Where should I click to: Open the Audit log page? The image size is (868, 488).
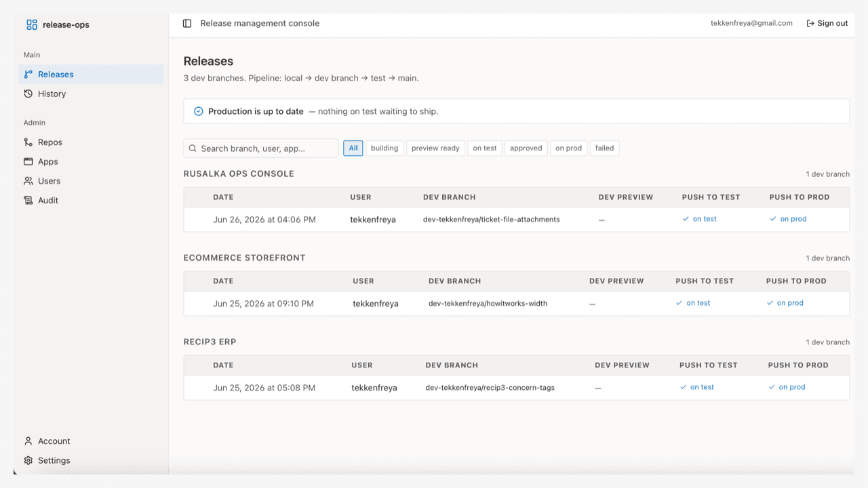[x=91, y=200]
